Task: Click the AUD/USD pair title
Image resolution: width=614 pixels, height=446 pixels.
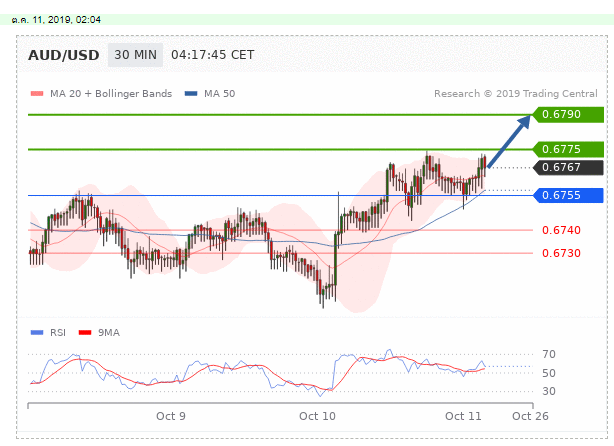Action: pyautogui.click(x=63, y=55)
